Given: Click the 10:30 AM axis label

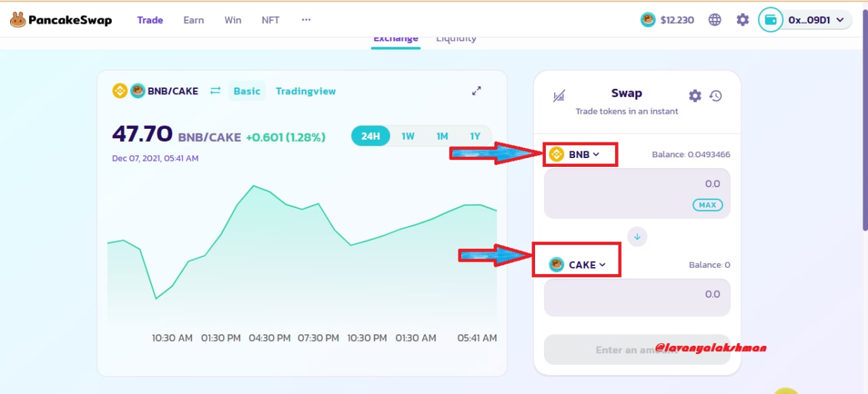Looking at the screenshot, I should point(172,338).
